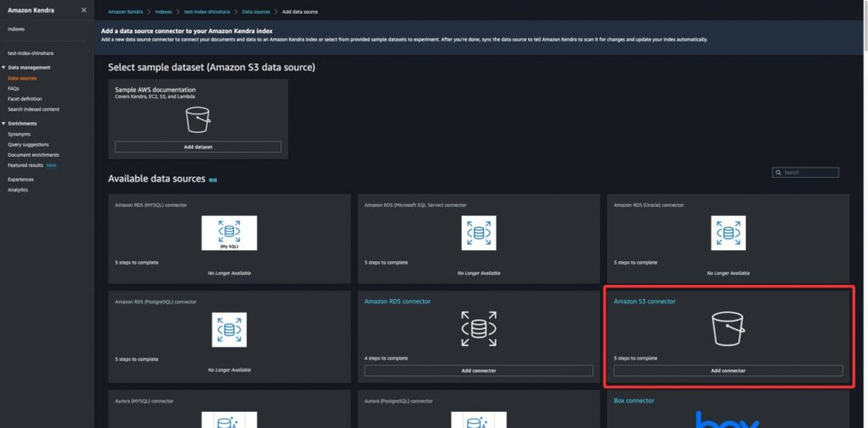The image size is (868, 428).
Task: Click the Box connector logo
Action: coord(727,419)
